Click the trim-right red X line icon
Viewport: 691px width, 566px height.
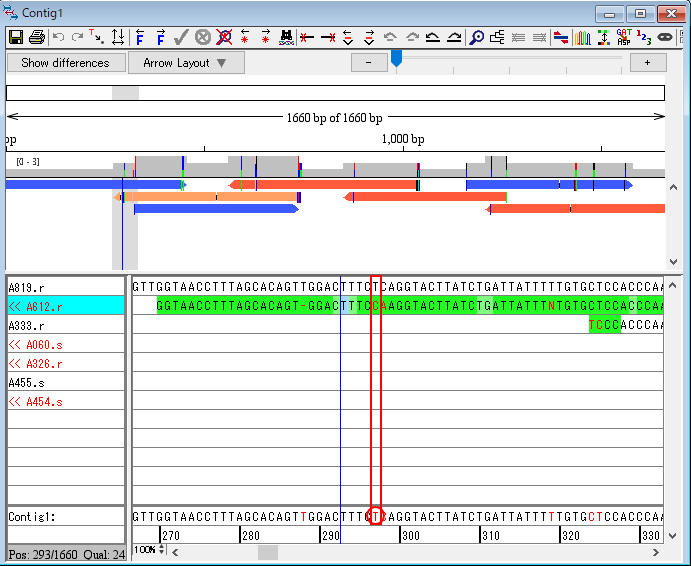[328, 38]
